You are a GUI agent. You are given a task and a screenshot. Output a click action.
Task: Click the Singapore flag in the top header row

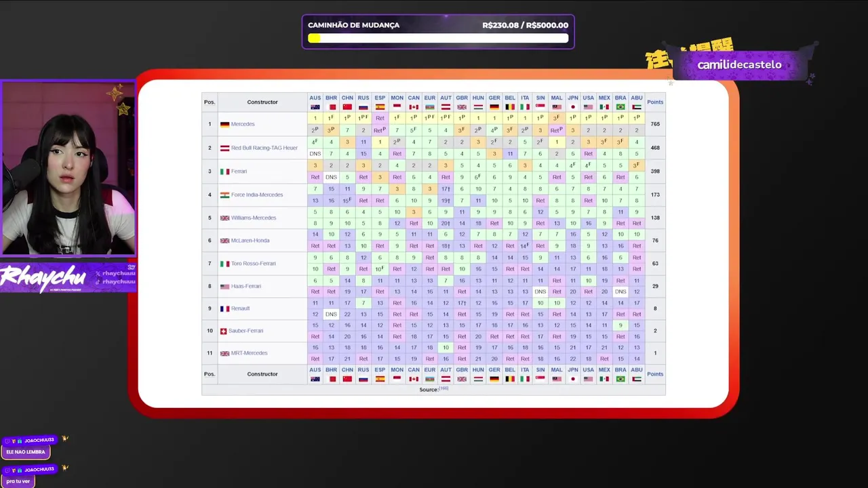tap(540, 107)
